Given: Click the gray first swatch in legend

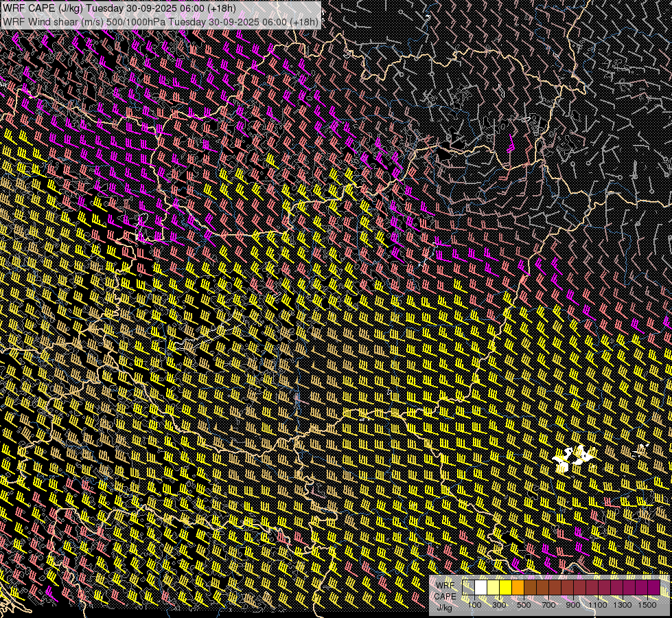Looking at the screenshot, I should point(468,588).
